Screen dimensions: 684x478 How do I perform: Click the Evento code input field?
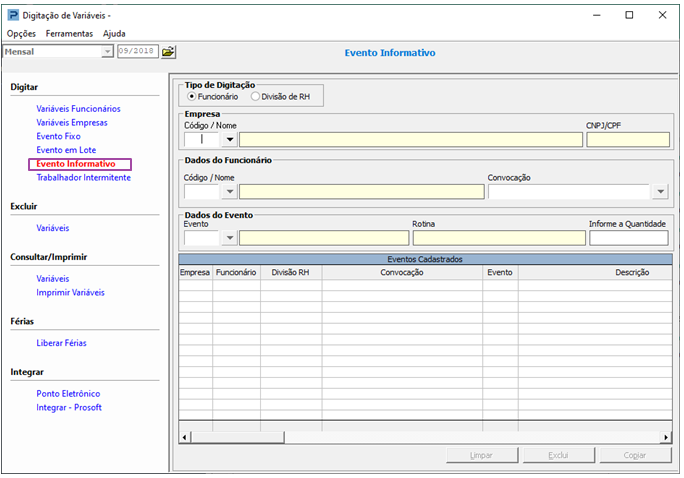203,238
